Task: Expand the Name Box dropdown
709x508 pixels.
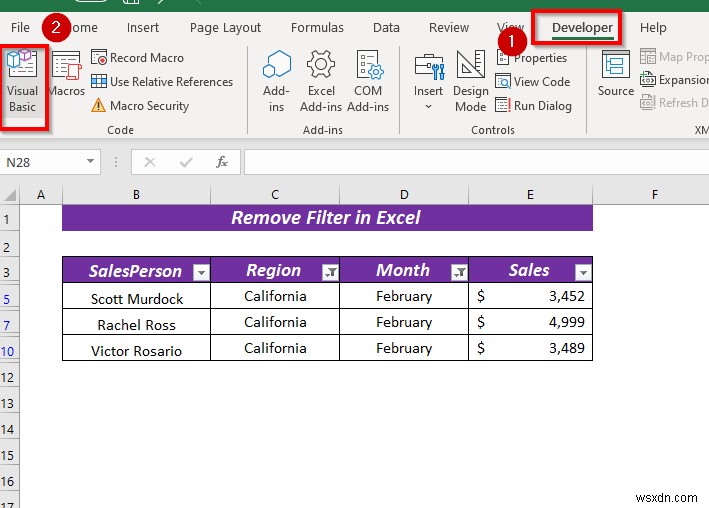Action: pyautogui.click(x=90, y=161)
